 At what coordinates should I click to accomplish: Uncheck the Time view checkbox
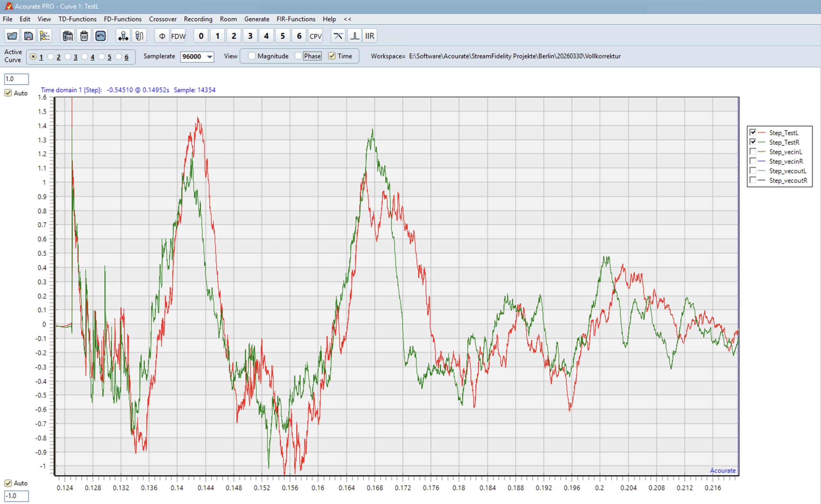tap(332, 56)
